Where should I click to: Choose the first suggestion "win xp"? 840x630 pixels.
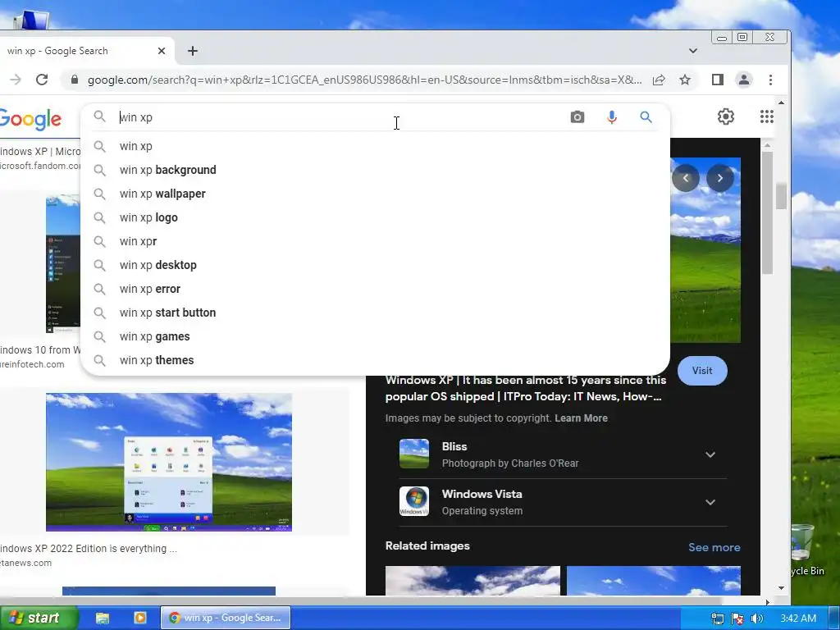[x=375, y=146]
